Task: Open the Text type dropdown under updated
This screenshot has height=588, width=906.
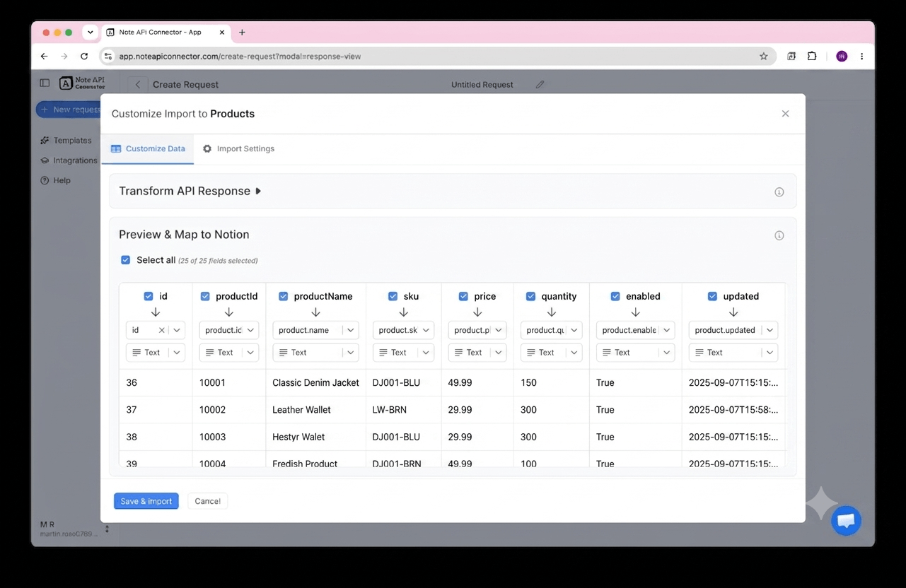Action: pyautogui.click(x=733, y=352)
